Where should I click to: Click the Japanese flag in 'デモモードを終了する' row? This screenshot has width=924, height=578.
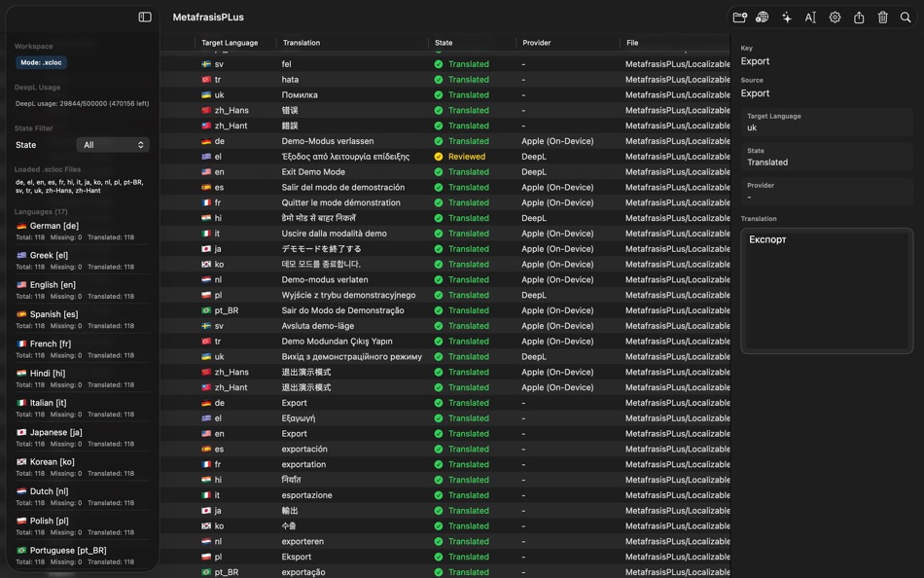206,249
